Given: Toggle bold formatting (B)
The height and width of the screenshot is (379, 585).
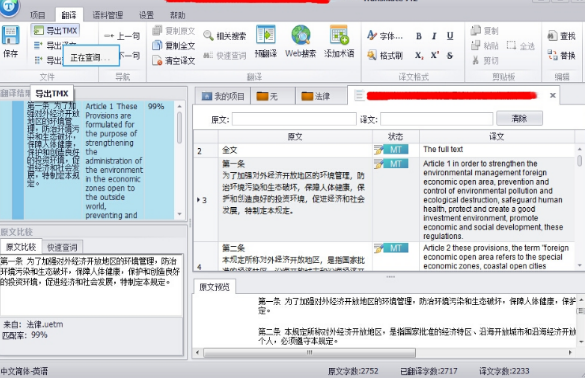Looking at the screenshot, I should [x=419, y=36].
